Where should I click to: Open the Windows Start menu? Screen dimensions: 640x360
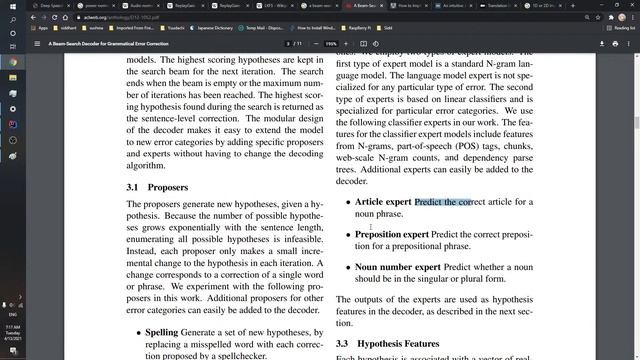coord(13,7)
